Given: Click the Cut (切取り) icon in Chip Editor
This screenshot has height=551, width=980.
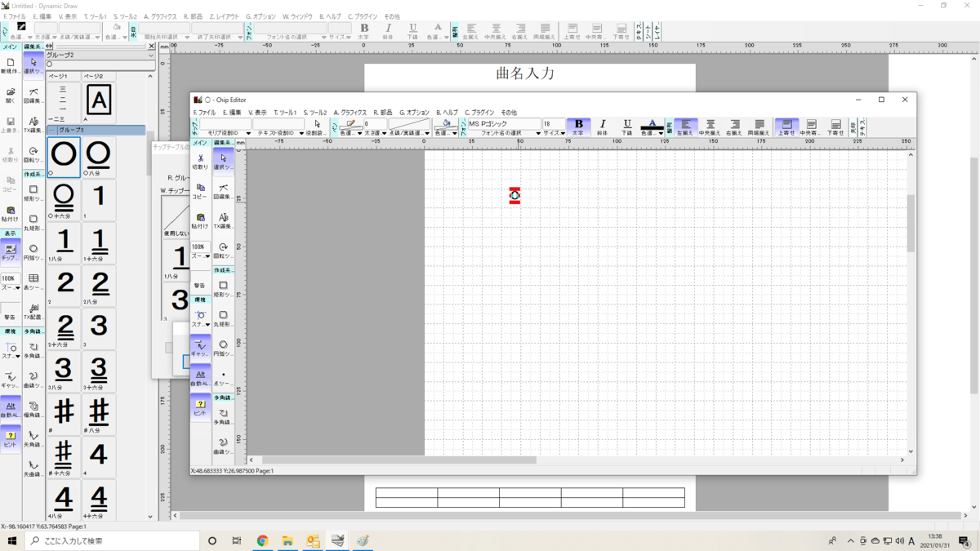Looking at the screenshot, I should pyautogui.click(x=200, y=162).
